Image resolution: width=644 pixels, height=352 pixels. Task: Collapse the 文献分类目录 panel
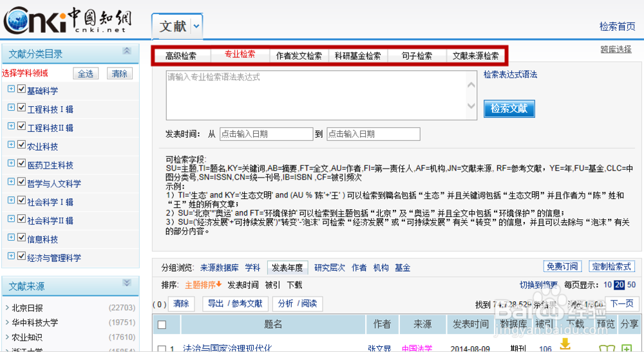127,51
